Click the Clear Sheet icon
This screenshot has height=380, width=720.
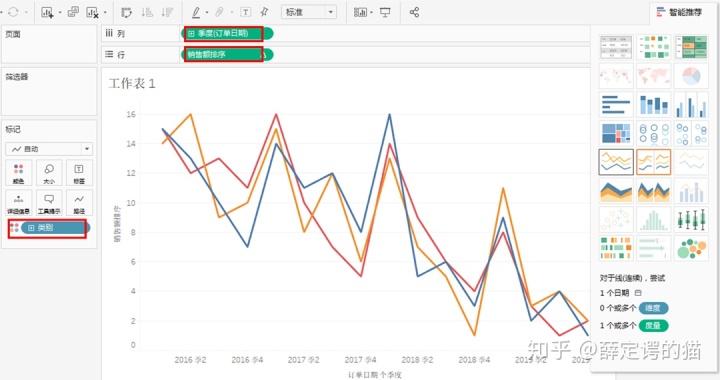[x=92, y=12]
